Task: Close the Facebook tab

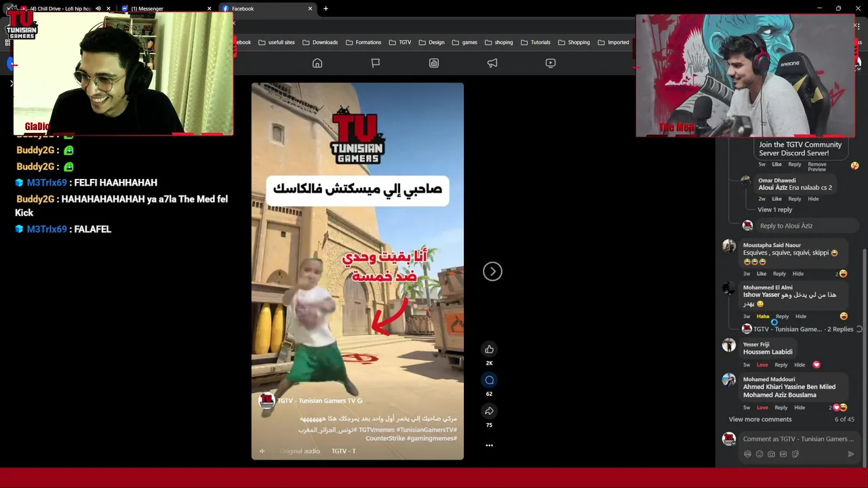Action: coord(311,9)
